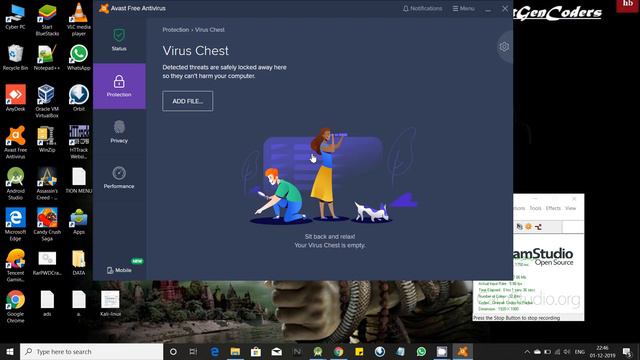
Task: Open Mail app from taskbar
Action: pos(276,351)
